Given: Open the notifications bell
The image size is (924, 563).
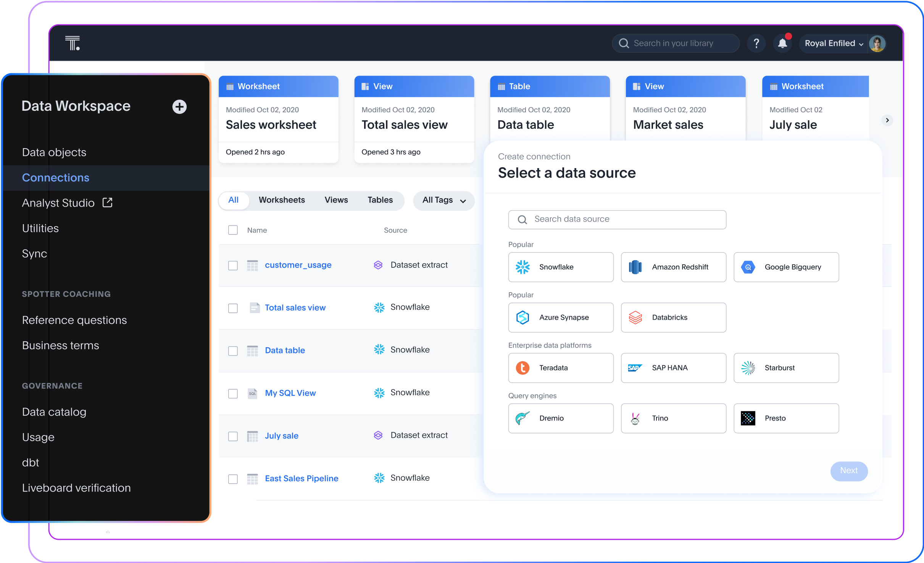Looking at the screenshot, I should tap(782, 43).
